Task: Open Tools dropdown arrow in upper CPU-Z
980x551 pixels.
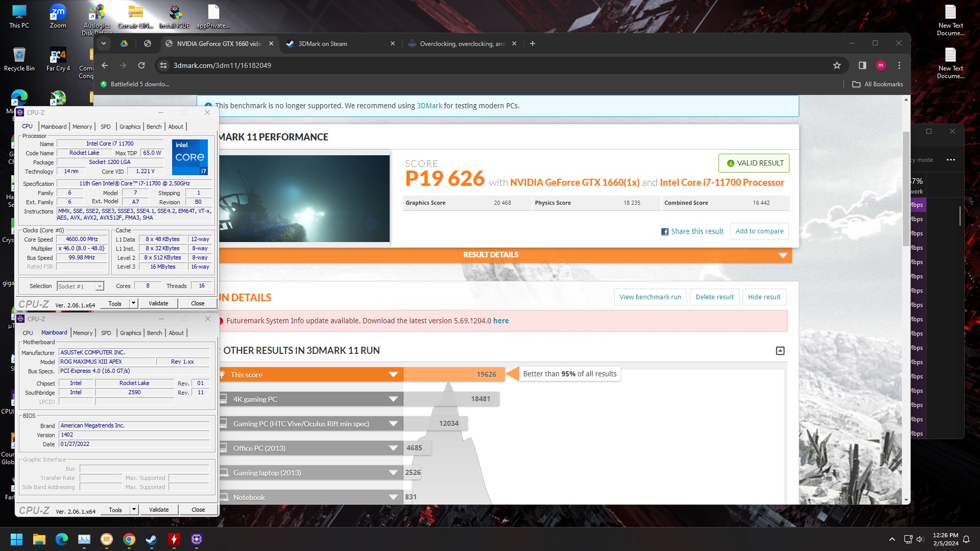Action: (x=133, y=303)
